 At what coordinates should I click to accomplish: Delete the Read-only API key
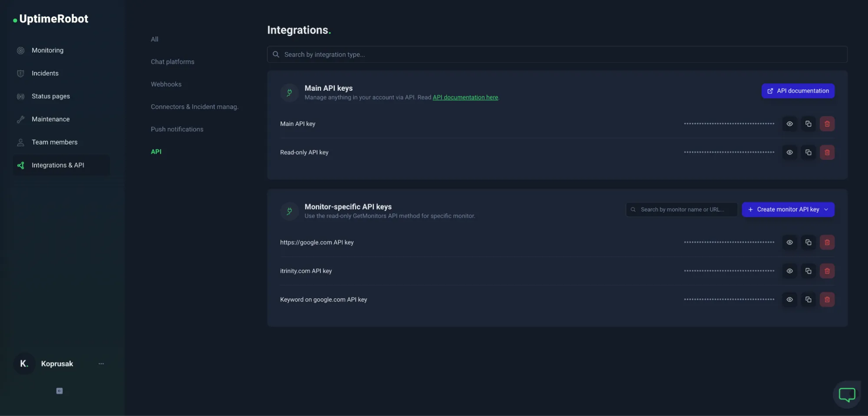click(x=827, y=152)
